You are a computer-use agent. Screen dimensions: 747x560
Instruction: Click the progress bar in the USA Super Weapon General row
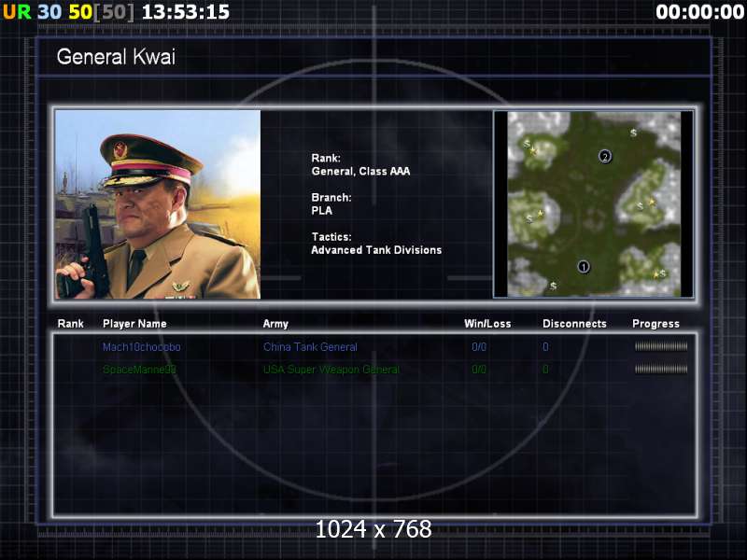tap(661, 369)
